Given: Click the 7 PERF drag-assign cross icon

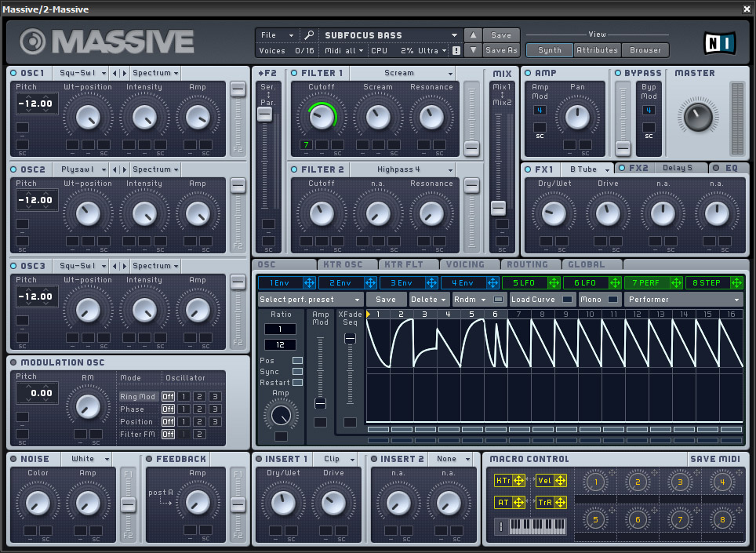Looking at the screenshot, I should pos(676,283).
